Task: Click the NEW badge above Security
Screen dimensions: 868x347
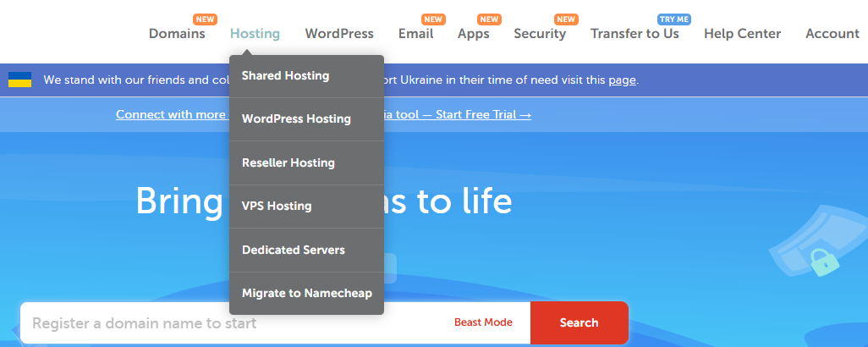Action: click(x=566, y=19)
